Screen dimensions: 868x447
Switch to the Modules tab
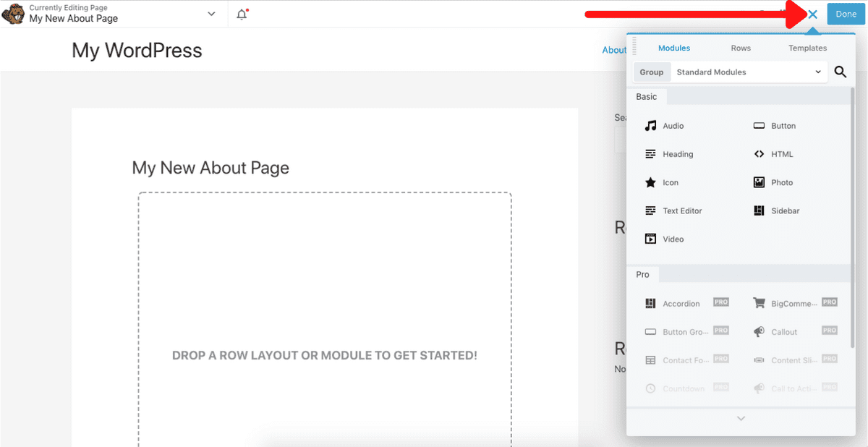(x=674, y=48)
